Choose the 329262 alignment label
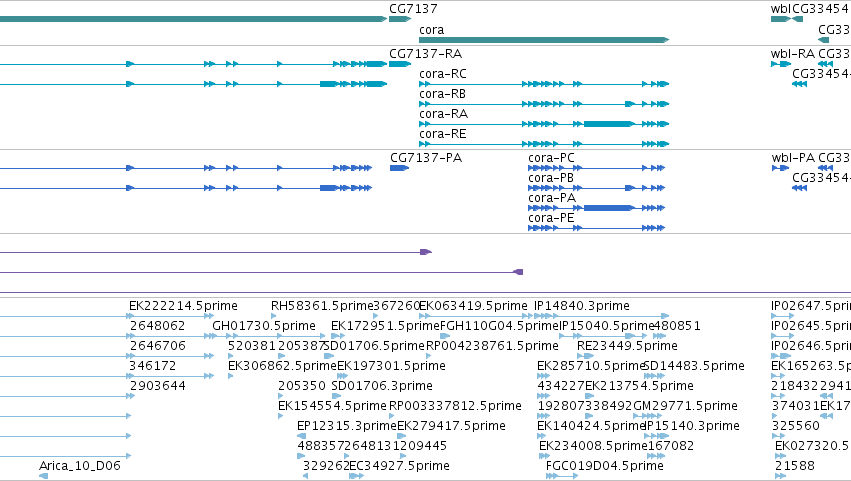Screen dimensions: 851x481 (326, 466)
